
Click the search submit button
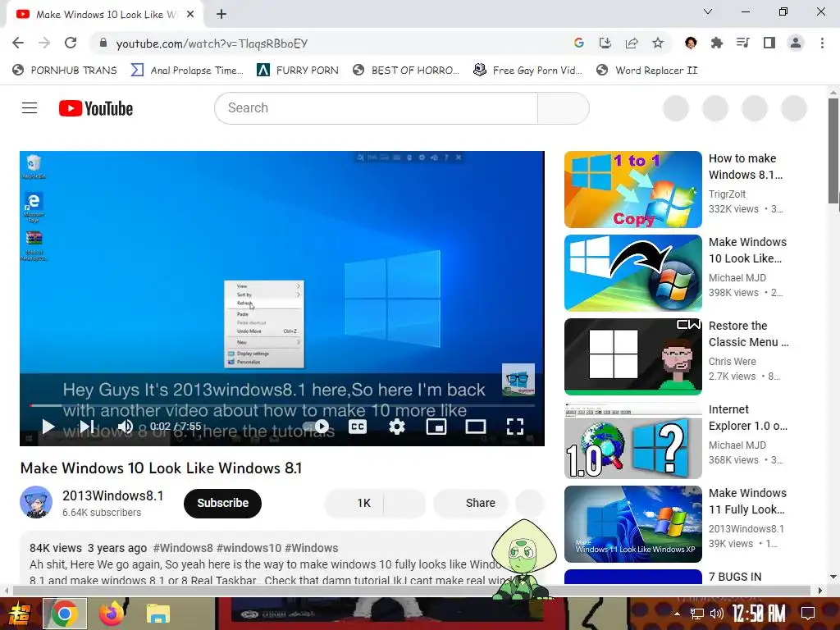pos(564,108)
